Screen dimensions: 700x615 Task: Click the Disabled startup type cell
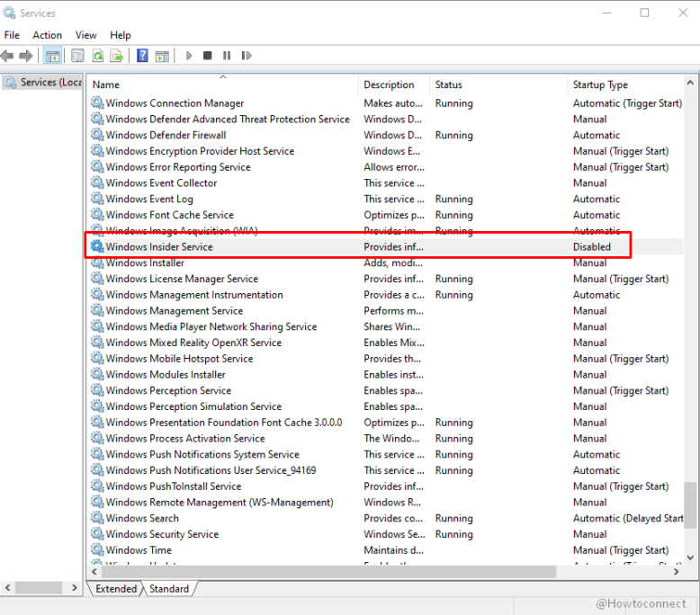point(591,246)
